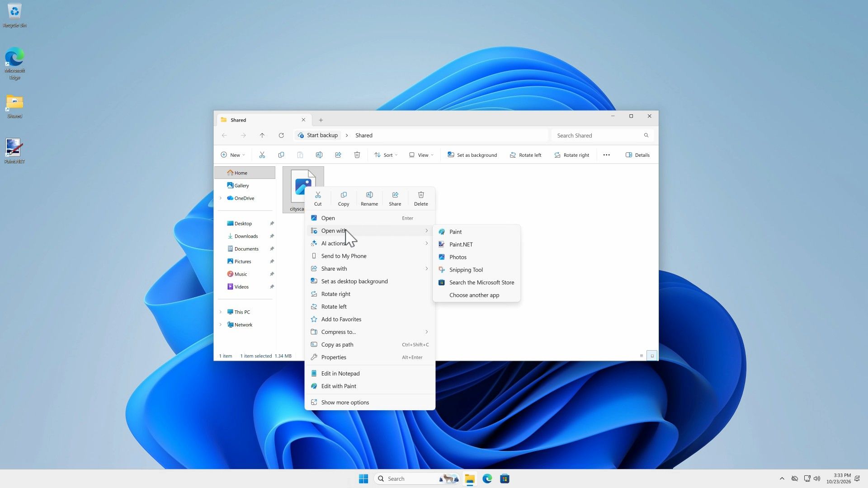Click the Up arrow navigation icon

(262, 136)
